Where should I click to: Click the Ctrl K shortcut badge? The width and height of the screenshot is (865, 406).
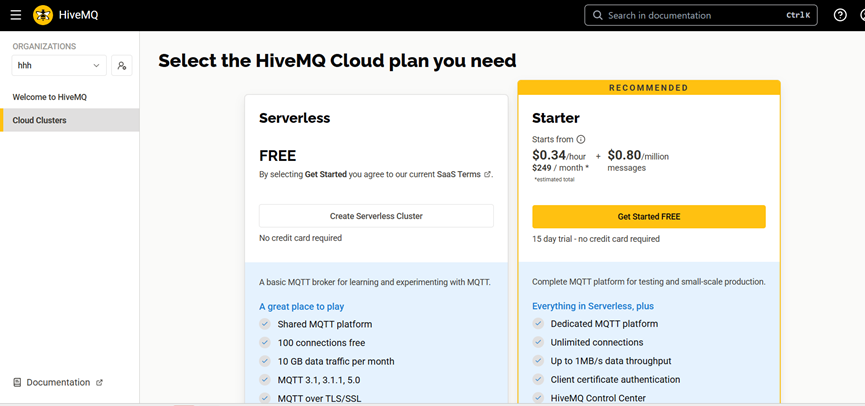tap(798, 15)
